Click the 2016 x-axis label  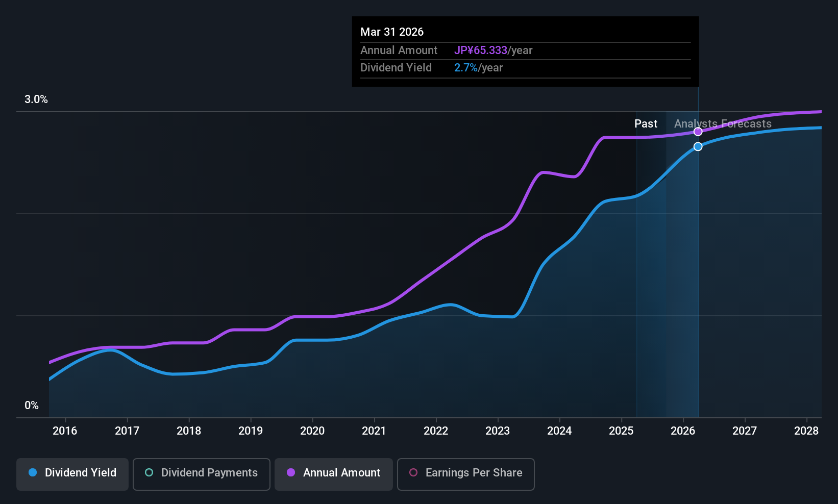pyautogui.click(x=65, y=431)
